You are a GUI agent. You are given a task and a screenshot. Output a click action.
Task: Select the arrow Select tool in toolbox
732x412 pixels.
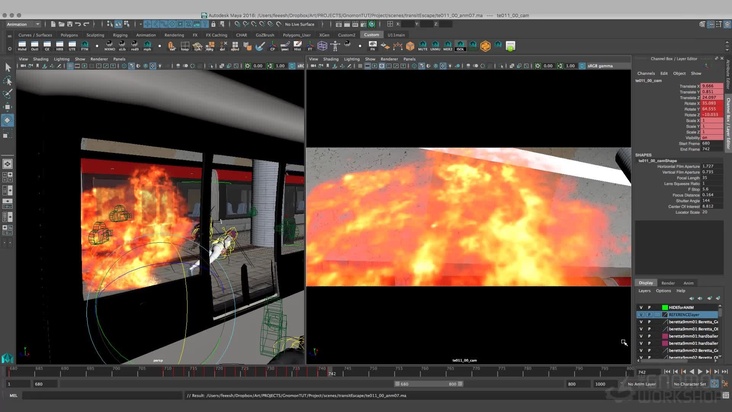pos(7,68)
